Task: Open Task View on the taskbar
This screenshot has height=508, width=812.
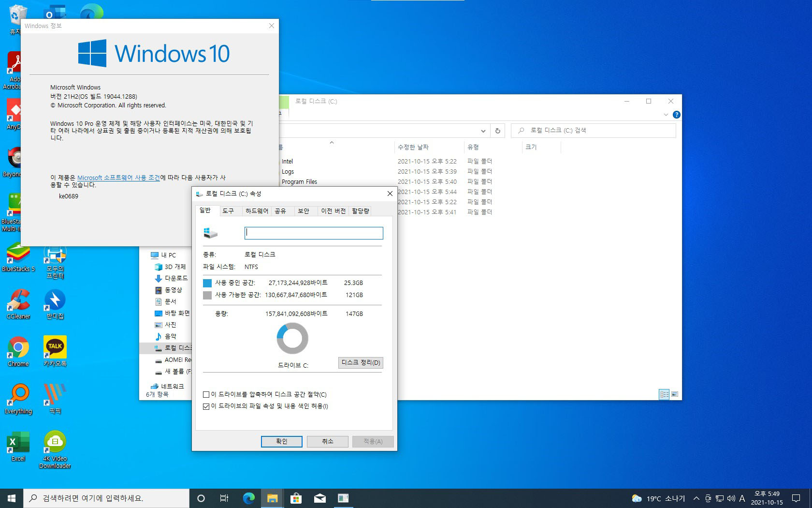Action: [224, 498]
